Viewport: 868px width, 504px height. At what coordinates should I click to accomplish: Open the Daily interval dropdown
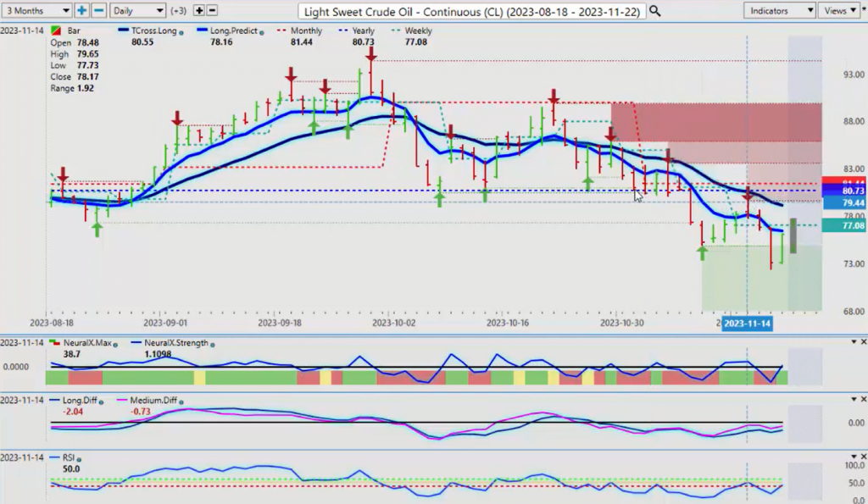[x=137, y=11]
